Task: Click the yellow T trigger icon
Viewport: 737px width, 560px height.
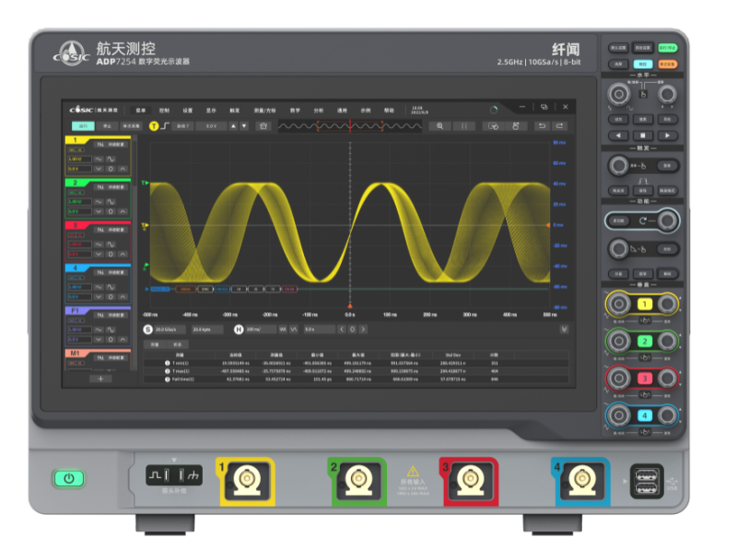Action: pyautogui.click(x=154, y=126)
